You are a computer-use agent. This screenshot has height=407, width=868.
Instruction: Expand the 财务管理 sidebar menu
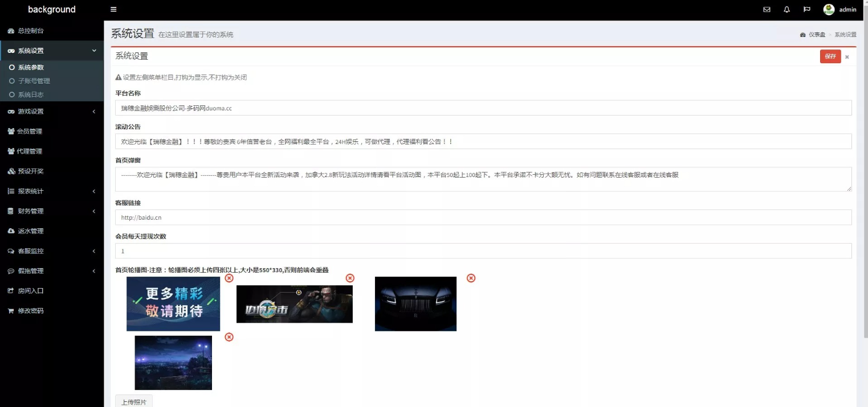(51, 211)
